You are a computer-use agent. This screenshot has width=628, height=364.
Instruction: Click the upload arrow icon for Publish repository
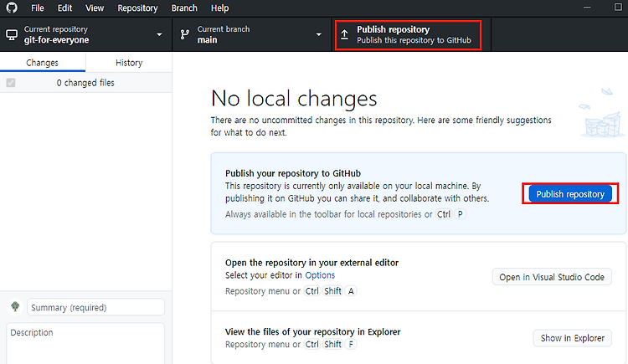click(x=344, y=34)
